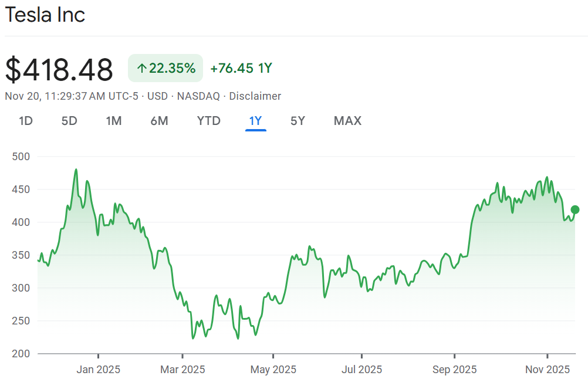The width and height of the screenshot is (588, 379).
Task: Click the 200 y-axis value
Action: (x=21, y=354)
